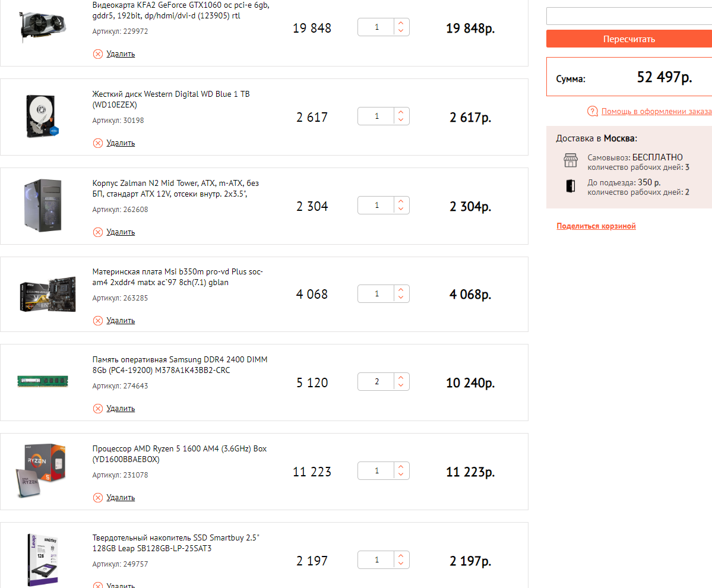Click the delete X icon for Samsung DDR4 memory

(98, 409)
